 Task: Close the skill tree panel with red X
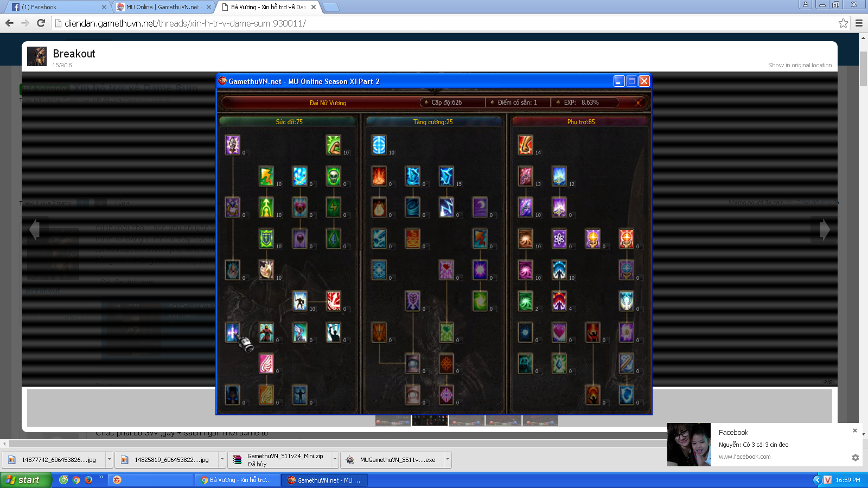click(x=639, y=102)
